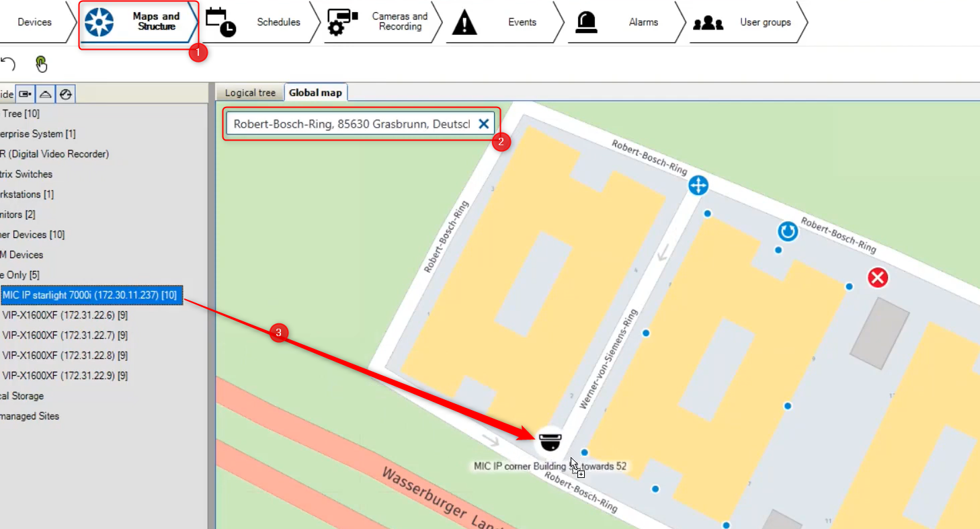Switch to the Events page
The image size is (980, 529).
pyautogui.click(x=505, y=22)
